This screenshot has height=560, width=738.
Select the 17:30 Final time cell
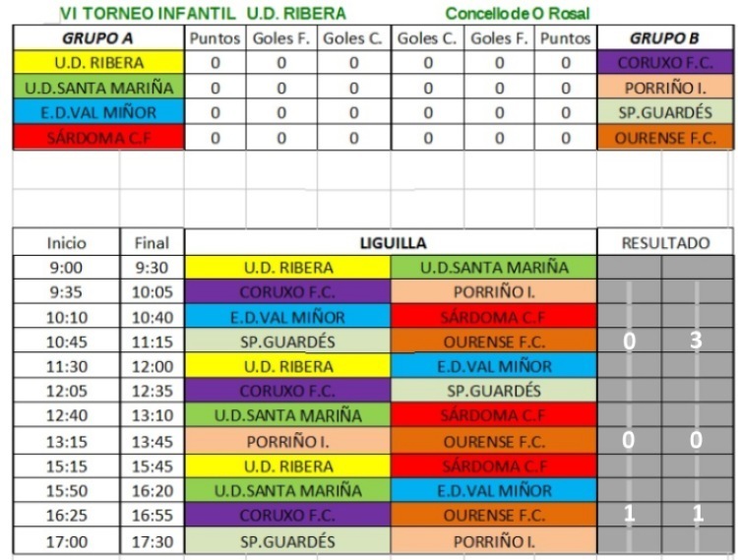tap(152, 541)
